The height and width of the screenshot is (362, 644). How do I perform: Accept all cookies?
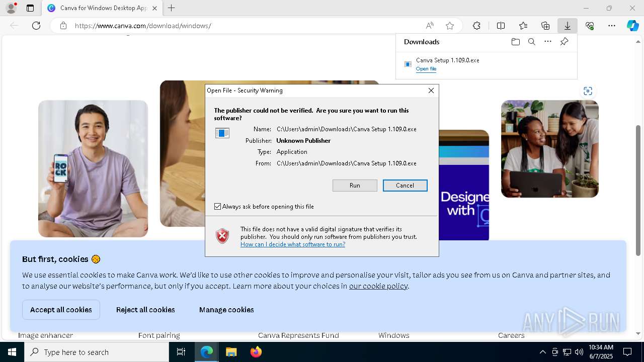[x=61, y=310]
